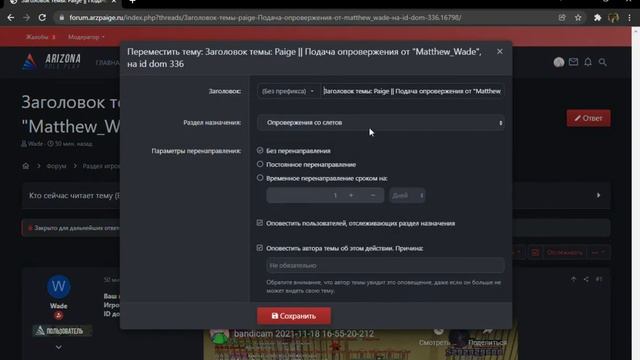Open a new browser tab with plus

pos(132,2)
